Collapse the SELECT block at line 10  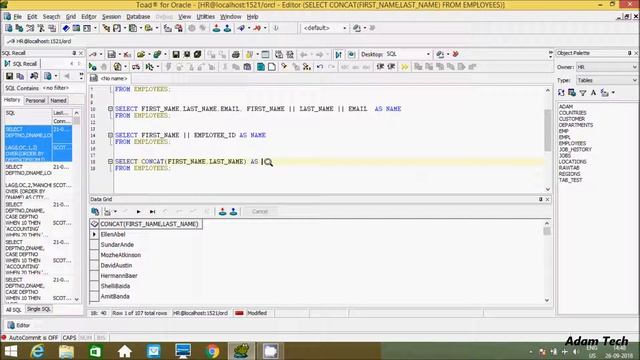tap(110, 109)
